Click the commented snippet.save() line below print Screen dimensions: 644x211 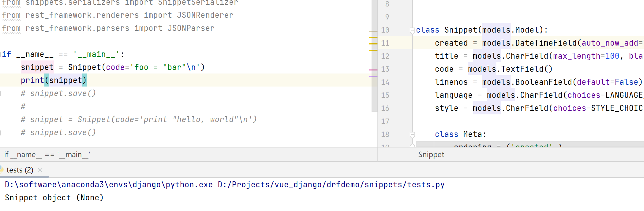pyautogui.click(x=58, y=94)
